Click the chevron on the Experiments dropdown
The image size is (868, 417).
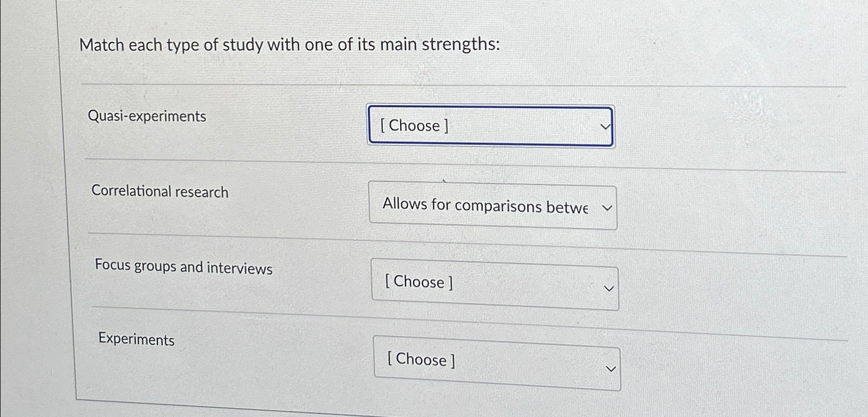click(611, 367)
